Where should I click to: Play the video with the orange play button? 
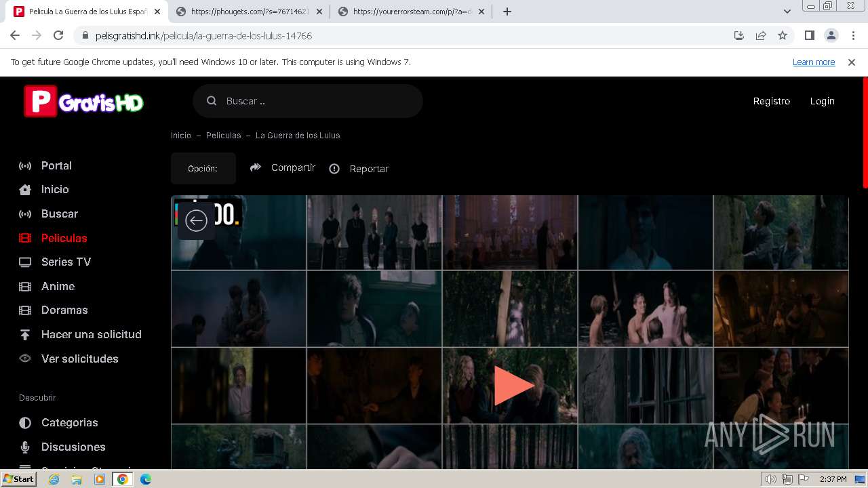(x=513, y=386)
